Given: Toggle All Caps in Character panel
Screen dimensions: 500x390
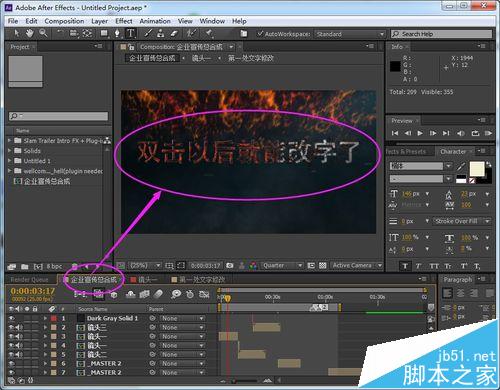Looking at the screenshot, I should coord(434,266).
